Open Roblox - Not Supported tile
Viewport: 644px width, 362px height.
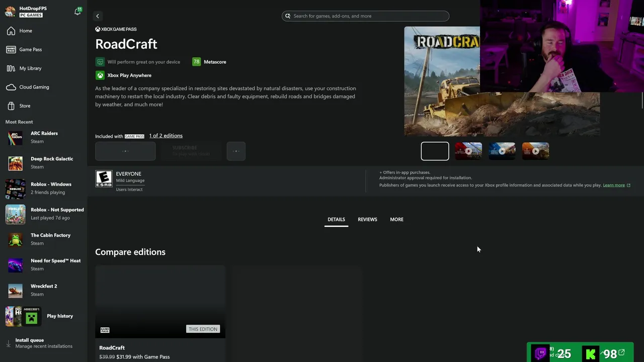point(43,214)
